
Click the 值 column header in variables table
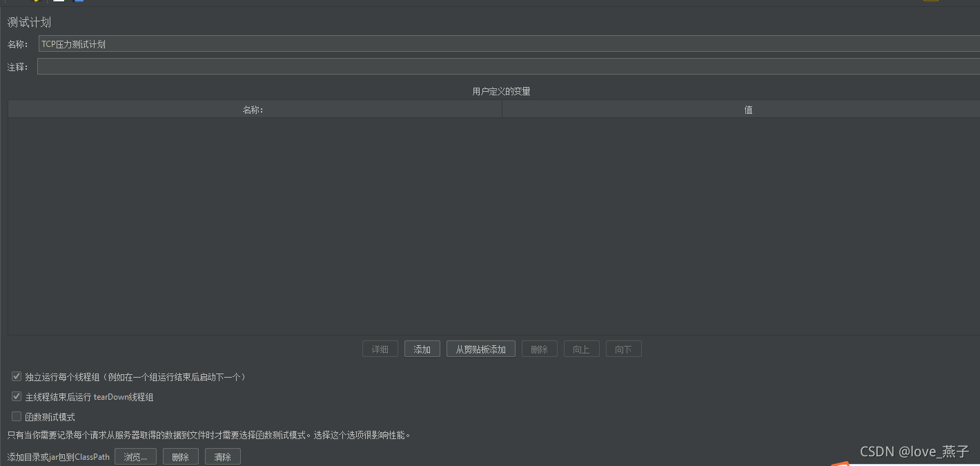pyautogui.click(x=741, y=110)
